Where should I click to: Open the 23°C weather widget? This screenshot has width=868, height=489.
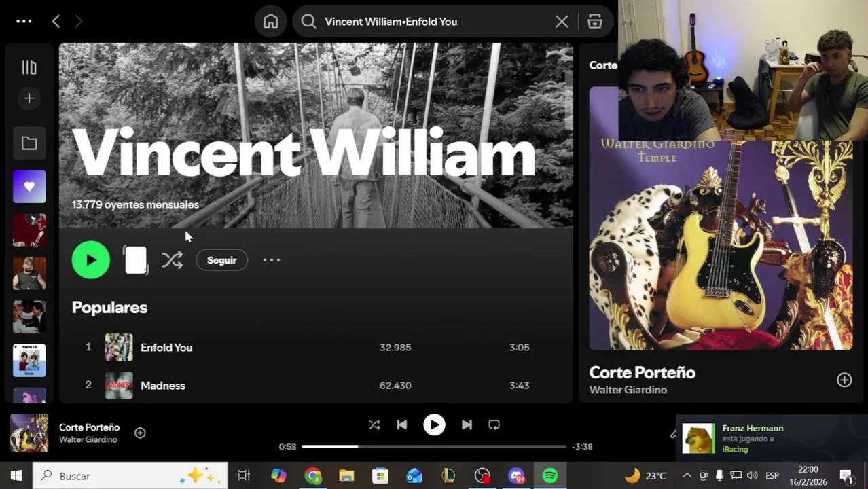click(645, 476)
